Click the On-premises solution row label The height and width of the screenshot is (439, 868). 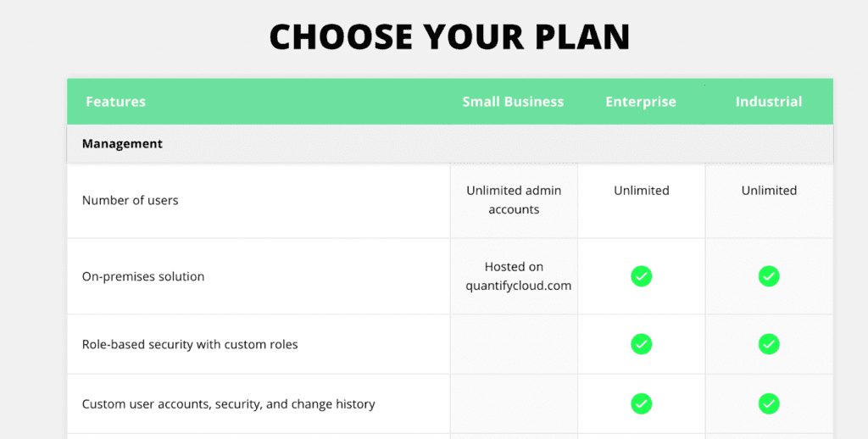(143, 277)
